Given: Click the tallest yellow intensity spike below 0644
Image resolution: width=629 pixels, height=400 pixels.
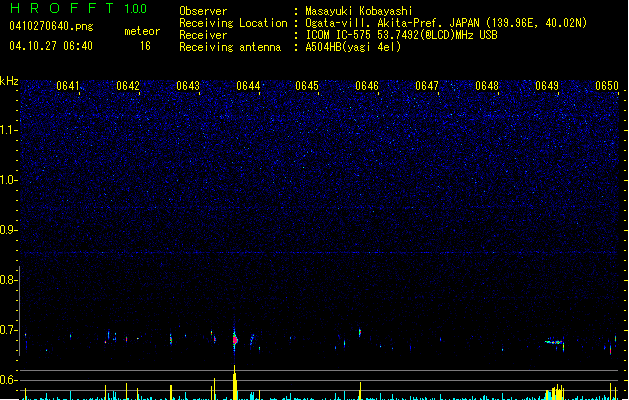Looking at the screenshot, I should click(235, 382).
